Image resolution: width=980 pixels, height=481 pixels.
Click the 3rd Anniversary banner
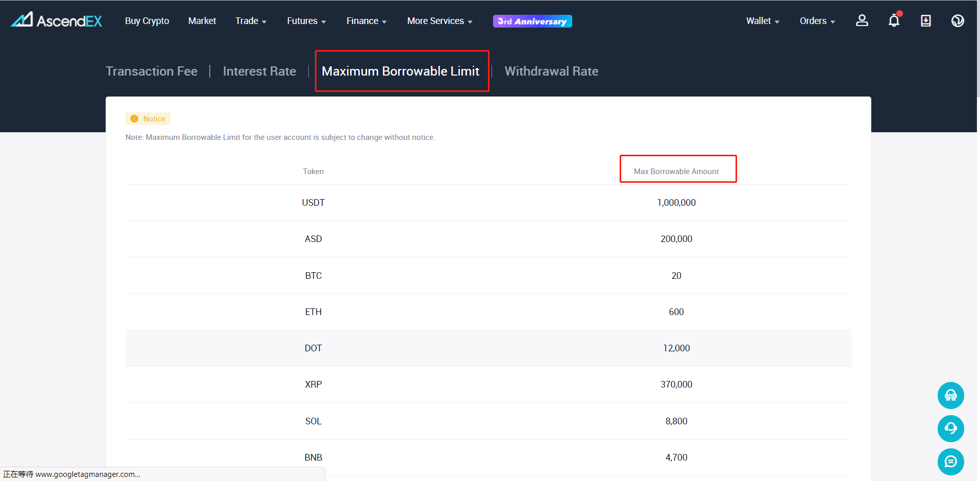(x=532, y=21)
